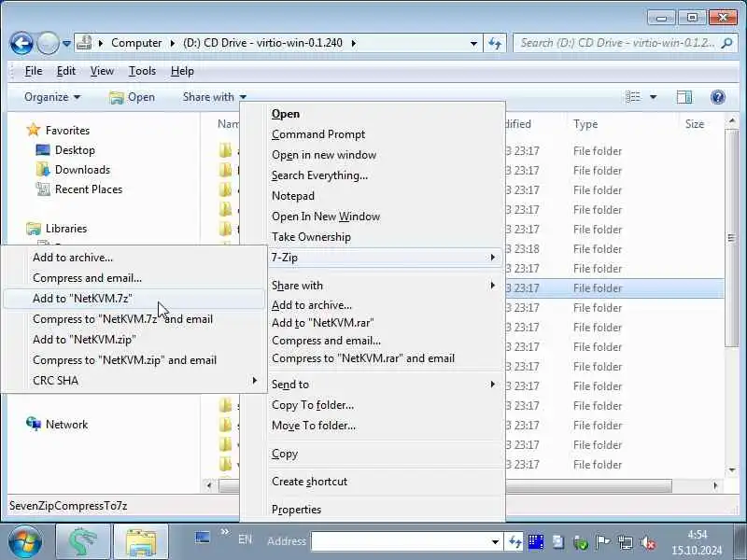Open the View menu
This screenshot has width=747, height=560.
pos(102,71)
